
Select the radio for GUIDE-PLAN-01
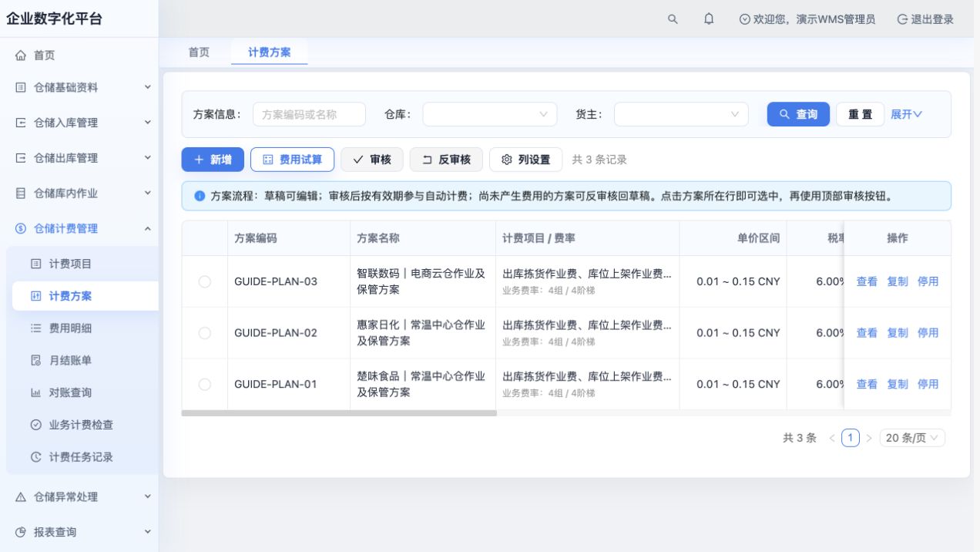[x=204, y=384]
